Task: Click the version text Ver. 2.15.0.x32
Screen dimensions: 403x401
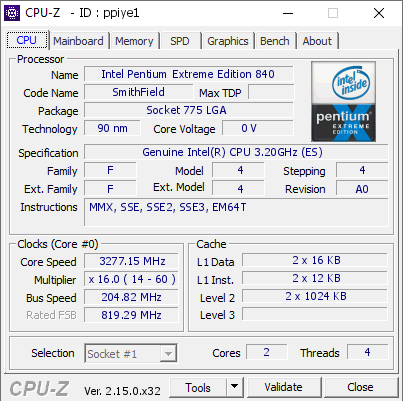Action: [x=122, y=390]
